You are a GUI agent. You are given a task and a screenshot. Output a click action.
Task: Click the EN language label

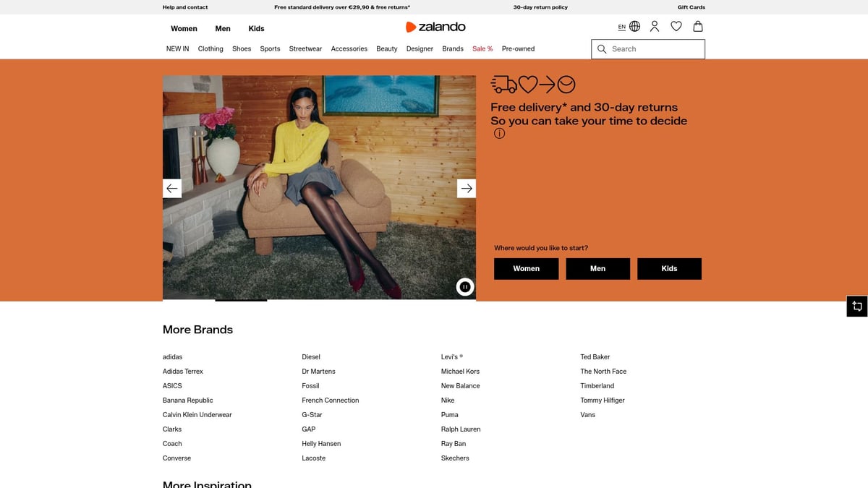tap(622, 27)
